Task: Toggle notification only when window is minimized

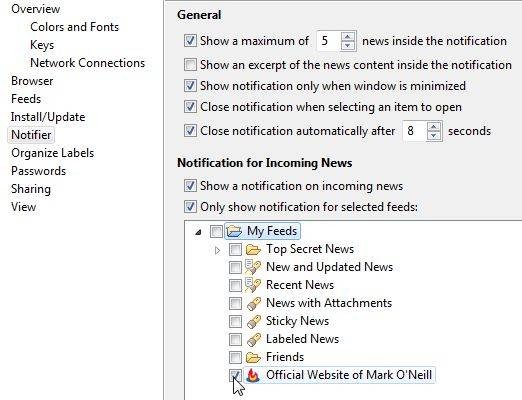Action: point(190,86)
